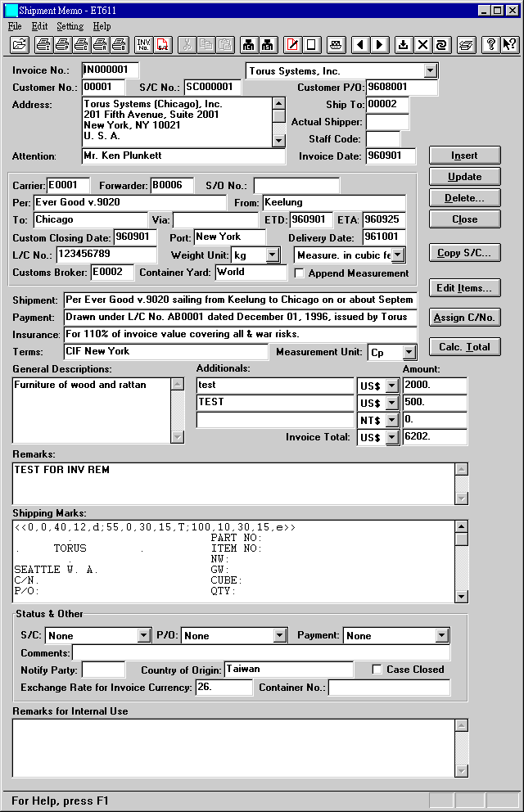Click the printer icon labeled A
This screenshot has width=524, height=812.
(101, 44)
